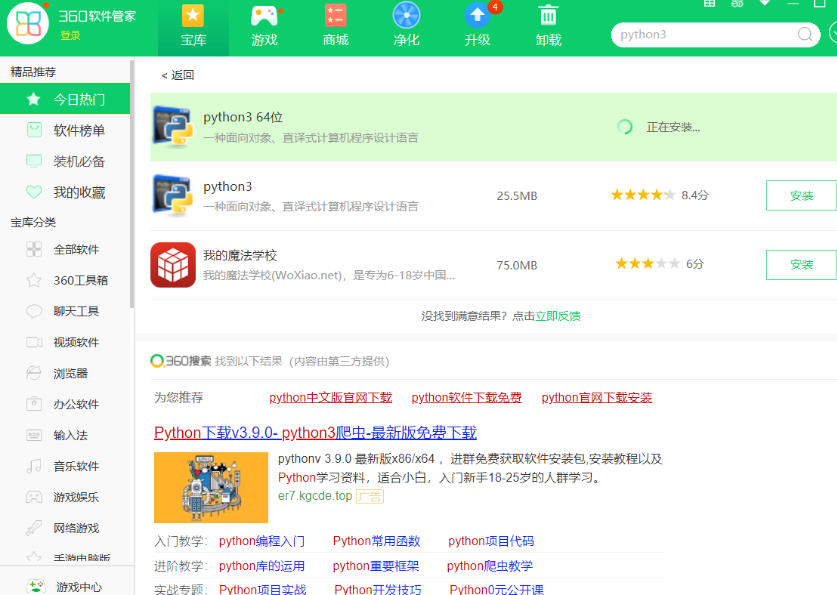
Task: Open 游戏中心 at the sidebar bottom
Action: tap(65, 586)
